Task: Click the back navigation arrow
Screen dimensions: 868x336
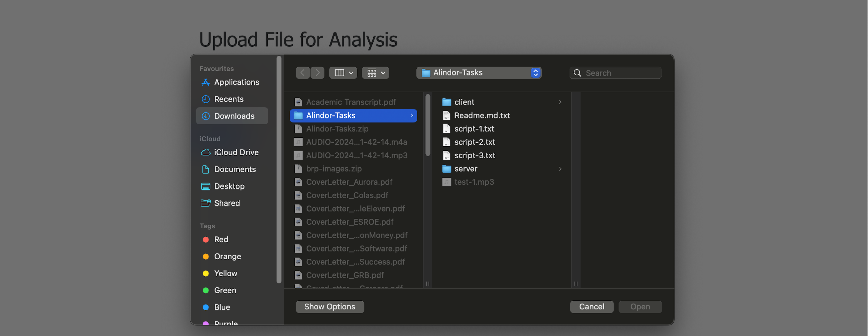Action: (302, 73)
